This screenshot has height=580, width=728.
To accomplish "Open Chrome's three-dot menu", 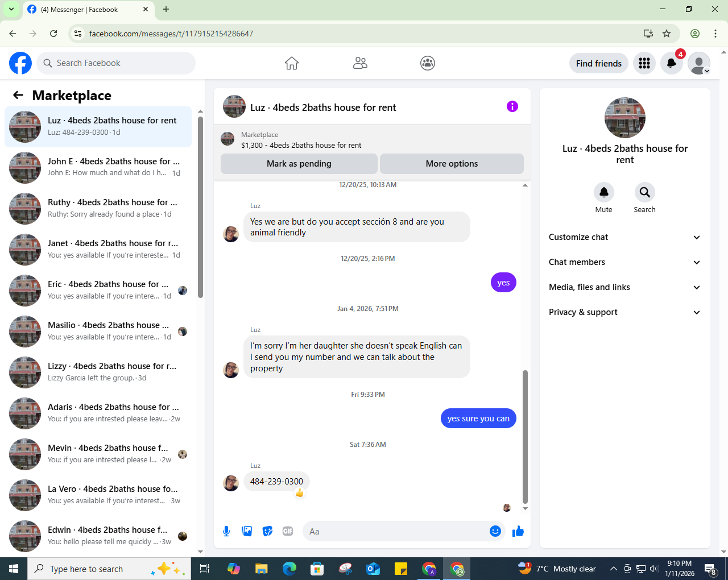I will coord(715,34).
